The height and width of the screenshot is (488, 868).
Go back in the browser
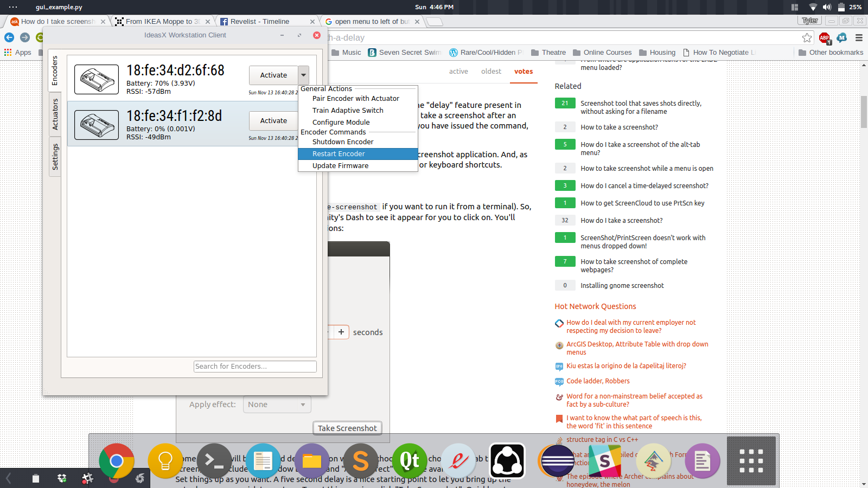pyautogui.click(x=9, y=37)
